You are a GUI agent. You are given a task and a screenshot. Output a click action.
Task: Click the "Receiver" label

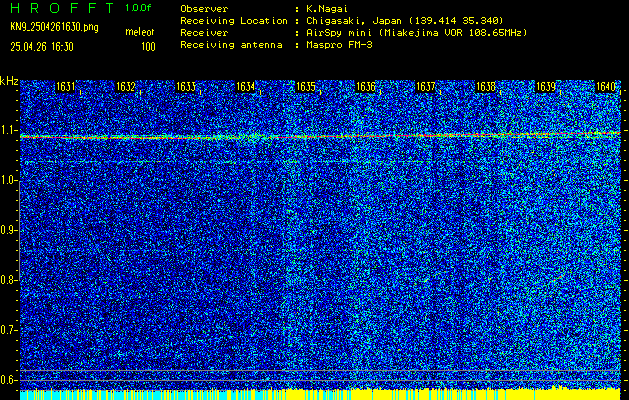(x=204, y=33)
